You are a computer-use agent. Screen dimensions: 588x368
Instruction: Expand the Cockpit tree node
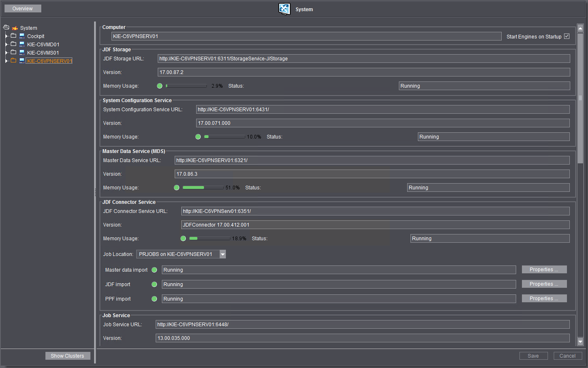(6, 36)
